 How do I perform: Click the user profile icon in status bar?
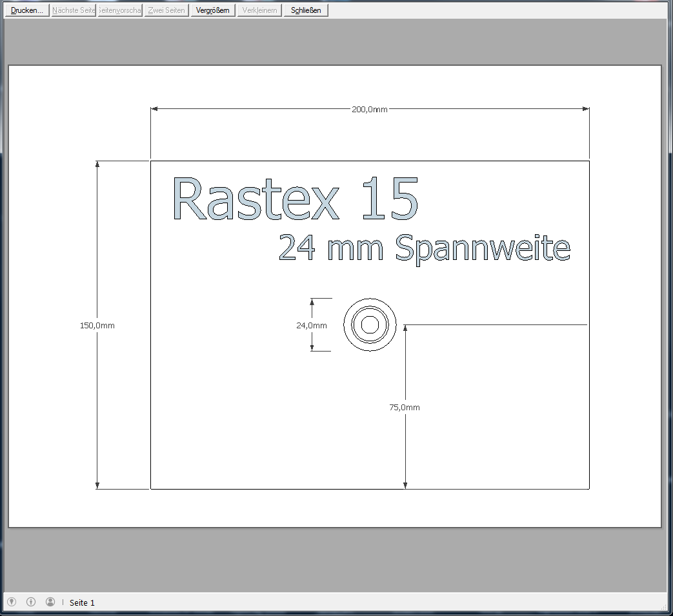click(x=50, y=602)
